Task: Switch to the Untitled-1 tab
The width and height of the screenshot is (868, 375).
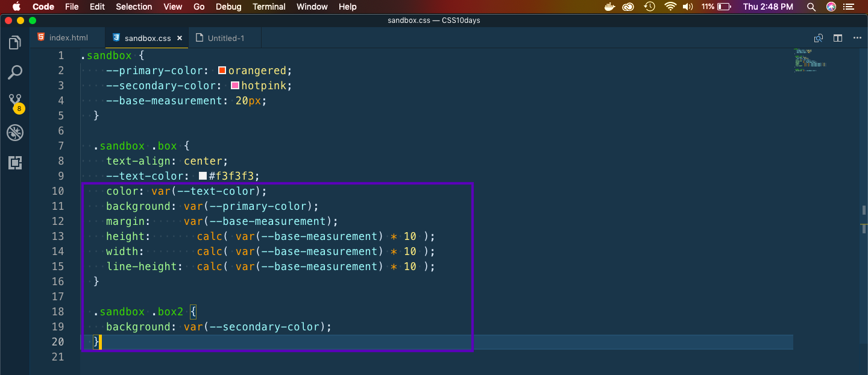Action: pyautogui.click(x=225, y=38)
